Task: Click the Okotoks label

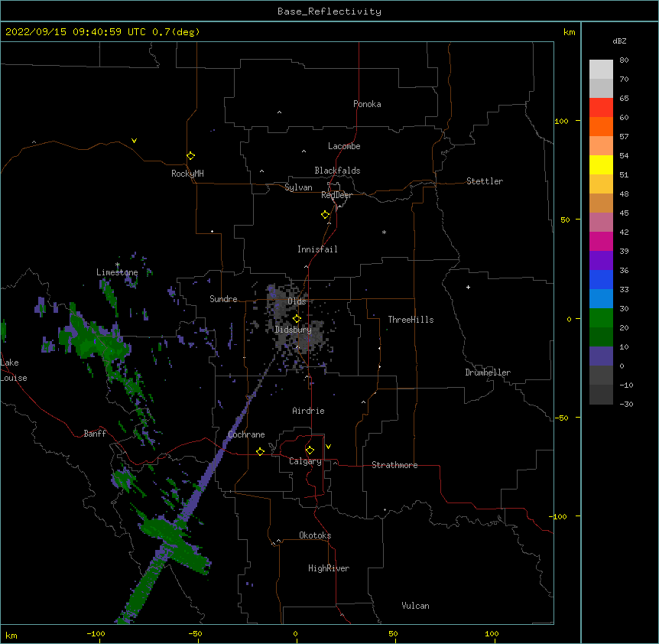Action: (315, 535)
